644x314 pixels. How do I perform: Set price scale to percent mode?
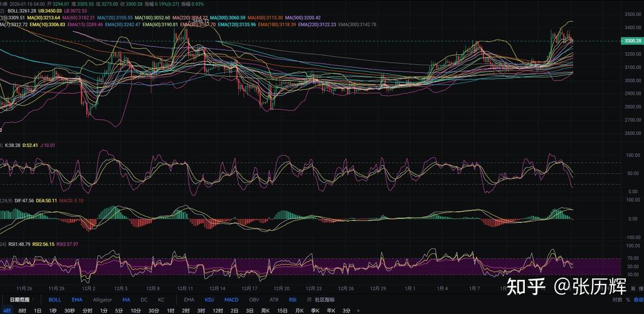tap(629, 300)
